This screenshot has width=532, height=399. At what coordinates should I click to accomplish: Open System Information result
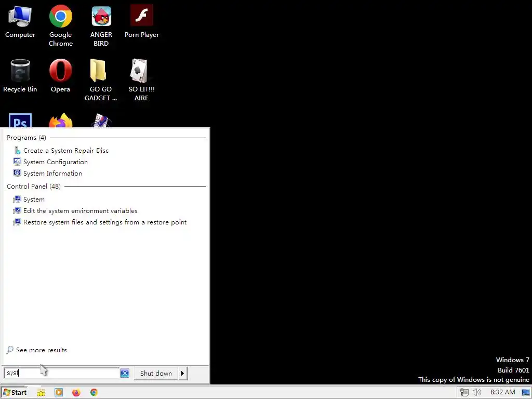52,174
